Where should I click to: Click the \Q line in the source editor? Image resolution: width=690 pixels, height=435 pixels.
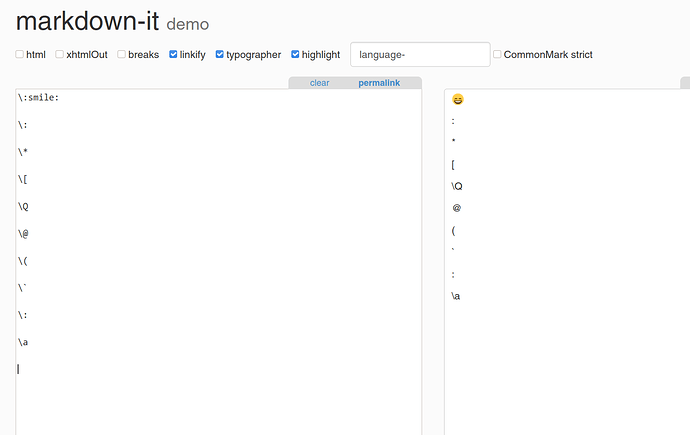pos(23,206)
